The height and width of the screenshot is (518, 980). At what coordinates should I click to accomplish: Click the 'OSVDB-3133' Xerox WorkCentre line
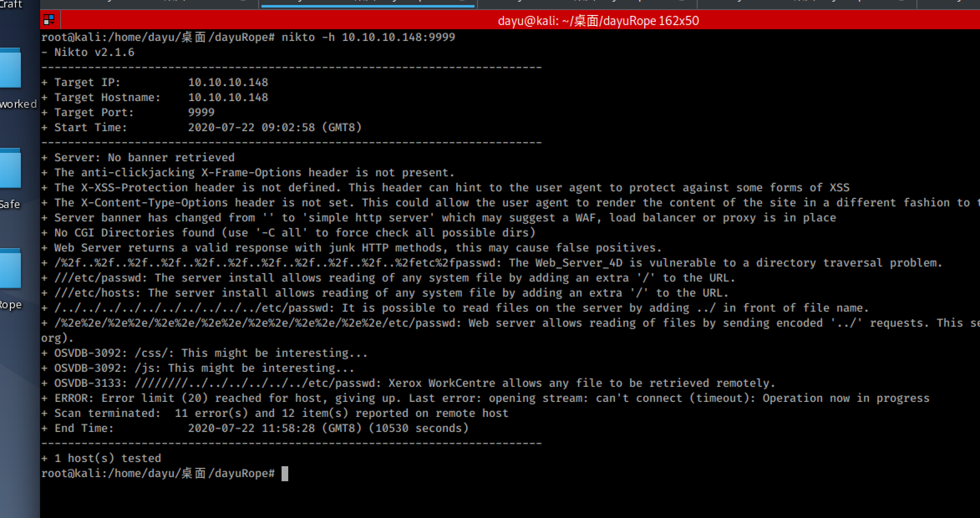point(409,383)
